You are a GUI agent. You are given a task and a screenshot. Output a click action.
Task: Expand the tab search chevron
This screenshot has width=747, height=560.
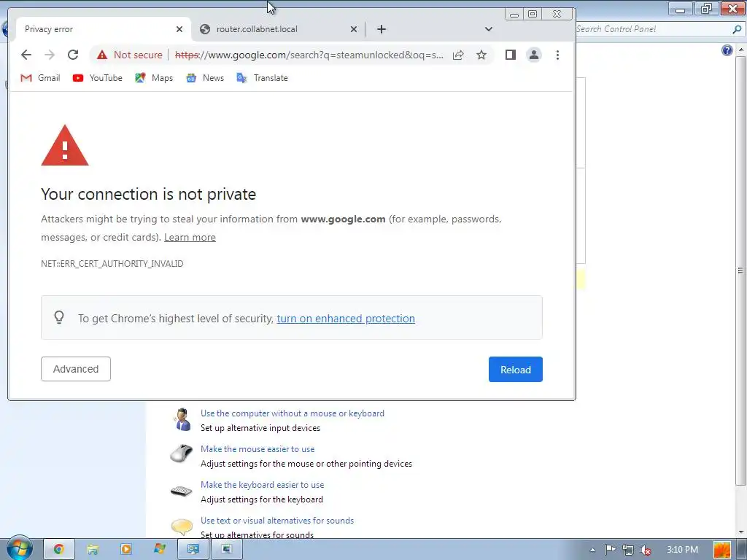coord(488,29)
